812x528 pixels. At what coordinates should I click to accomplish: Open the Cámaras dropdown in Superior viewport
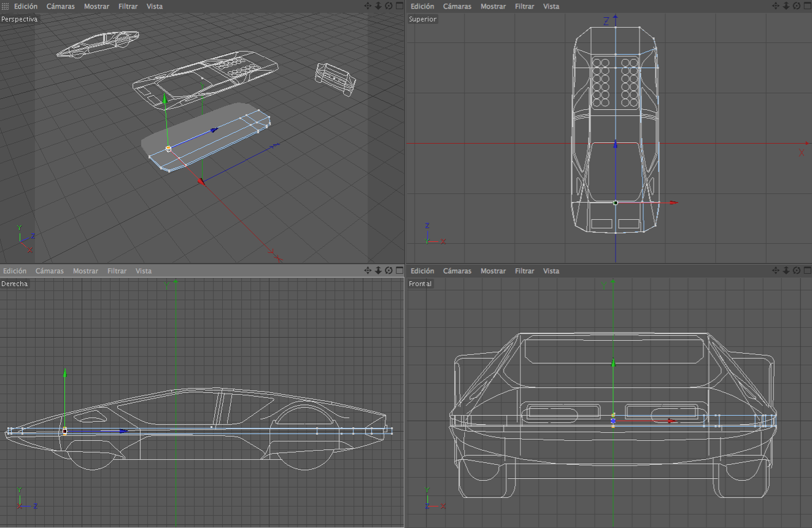tap(457, 6)
